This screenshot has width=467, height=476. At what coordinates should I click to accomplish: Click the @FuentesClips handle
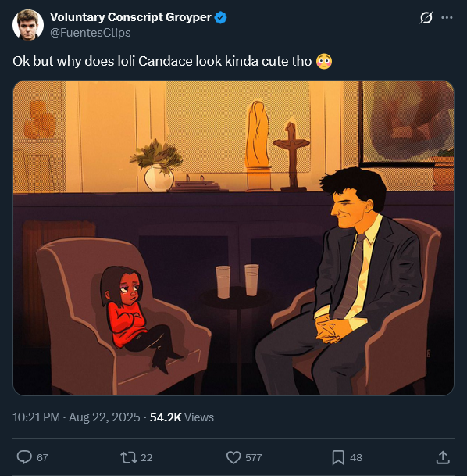(91, 33)
